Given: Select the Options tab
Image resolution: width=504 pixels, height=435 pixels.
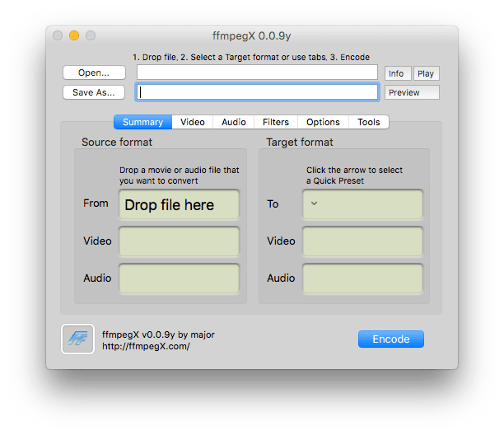Looking at the screenshot, I should [323, 122].
